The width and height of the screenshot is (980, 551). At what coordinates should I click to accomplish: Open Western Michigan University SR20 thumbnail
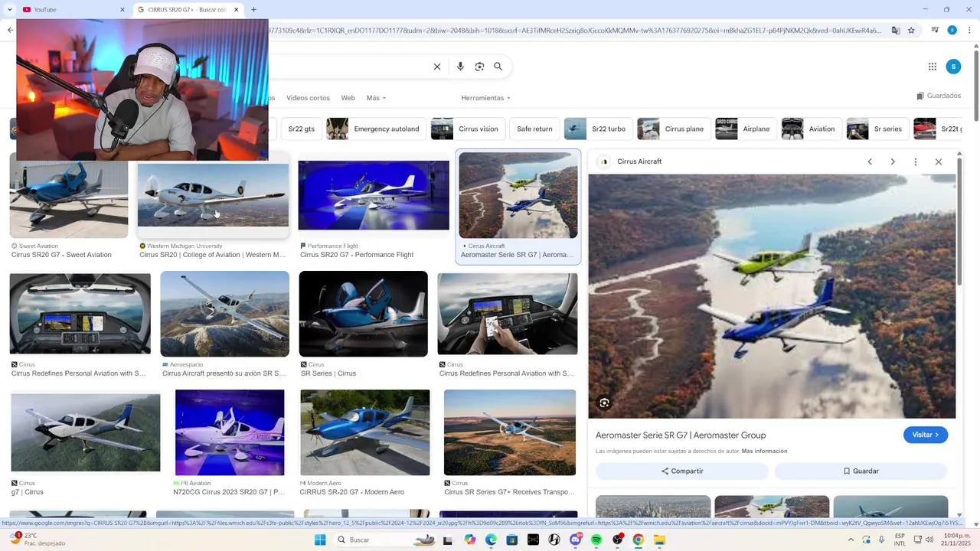[213, 195]
